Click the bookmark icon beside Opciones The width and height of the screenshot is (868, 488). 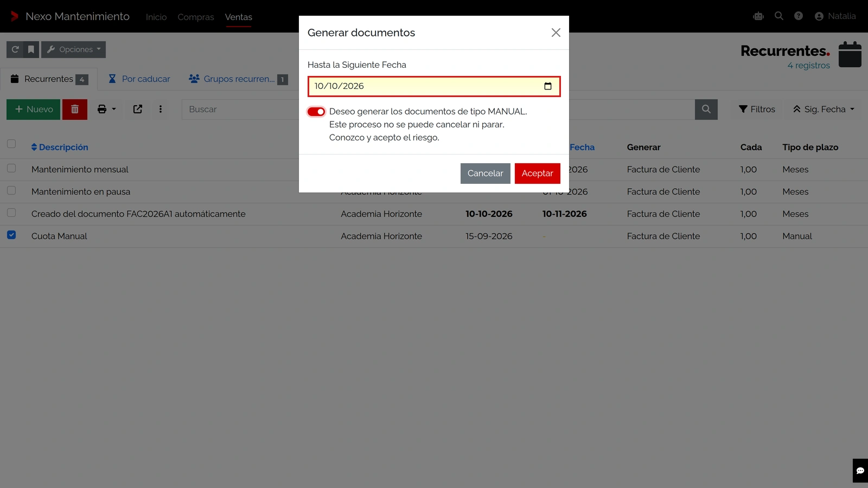click(x=31, y=49)
